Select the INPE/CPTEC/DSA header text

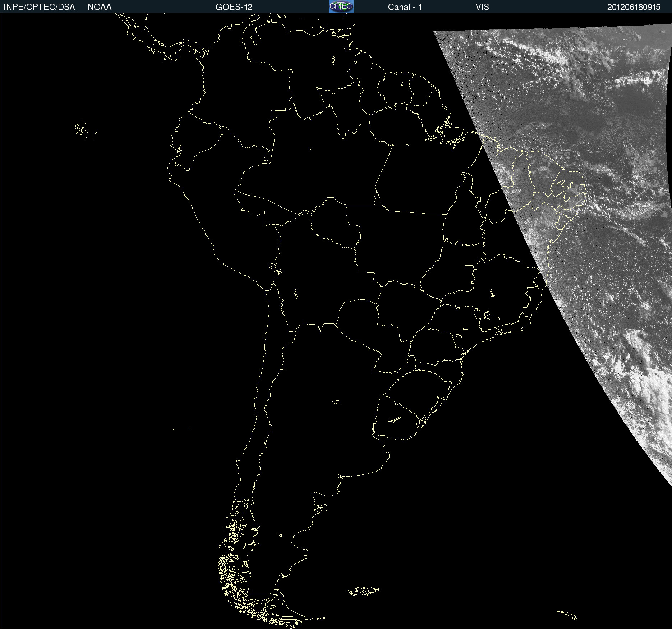click(x=39, y=7)
